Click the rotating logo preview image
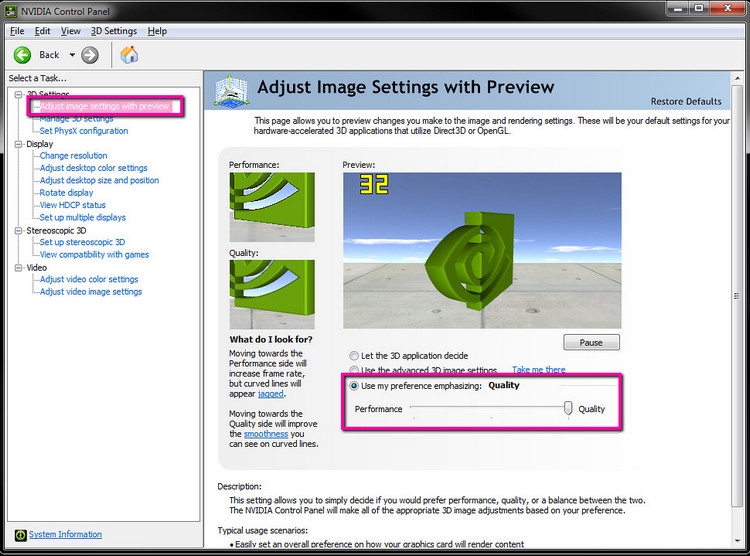 point(482,250)
